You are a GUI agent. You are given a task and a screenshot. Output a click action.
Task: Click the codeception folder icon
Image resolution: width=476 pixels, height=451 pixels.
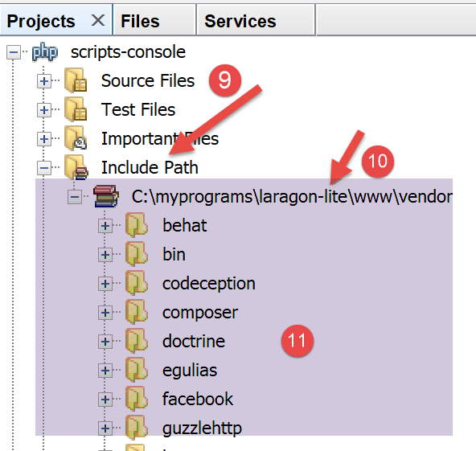[x=137, y=283]
